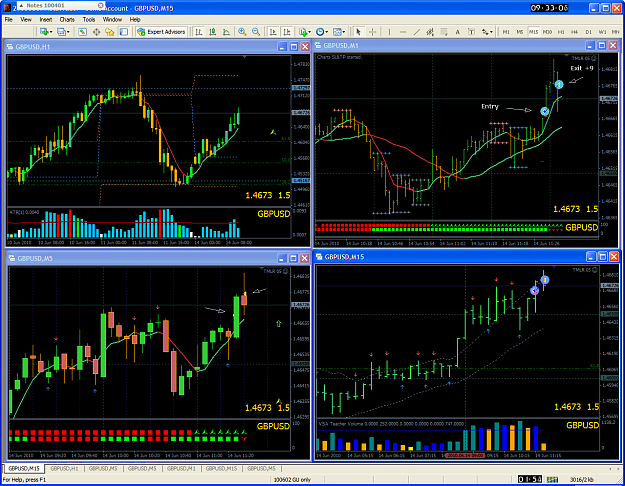Expand the New Chart dropdown arrow
This screenshot has width=625, height=486.
(51, 32)
